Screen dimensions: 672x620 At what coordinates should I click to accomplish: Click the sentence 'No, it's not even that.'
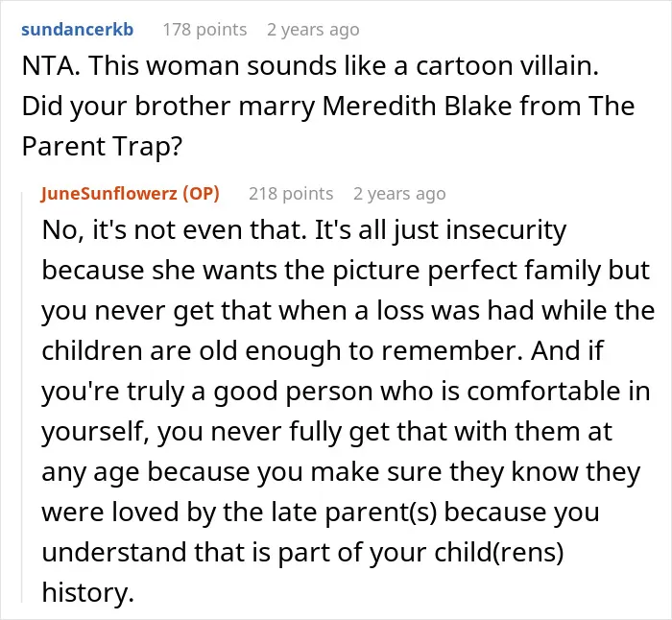pyautogui.click(x=175, y=230)
